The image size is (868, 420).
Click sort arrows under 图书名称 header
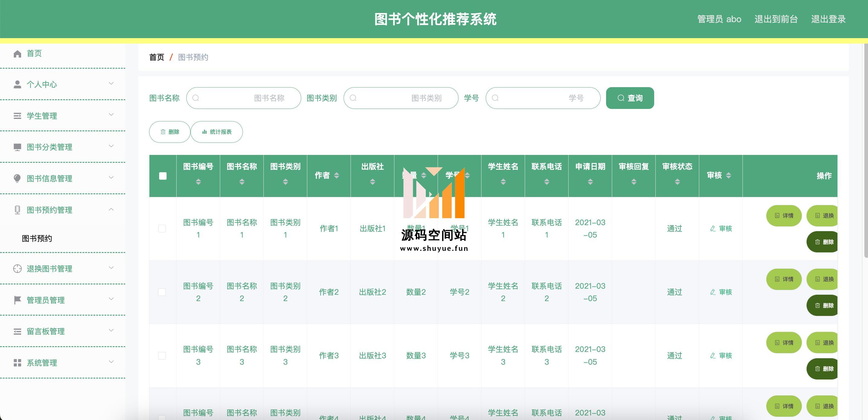click(x=242, y=182)
